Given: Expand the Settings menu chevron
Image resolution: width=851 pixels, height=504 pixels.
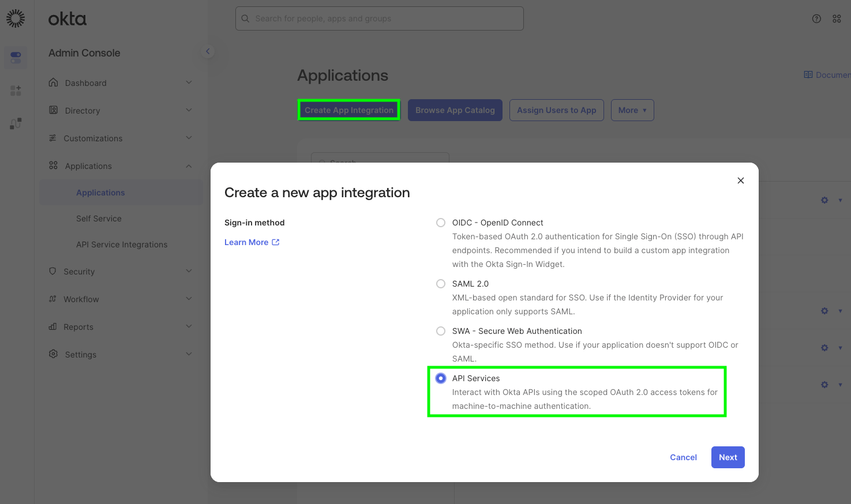Looking at the screenshot, I should click(189, 354).
